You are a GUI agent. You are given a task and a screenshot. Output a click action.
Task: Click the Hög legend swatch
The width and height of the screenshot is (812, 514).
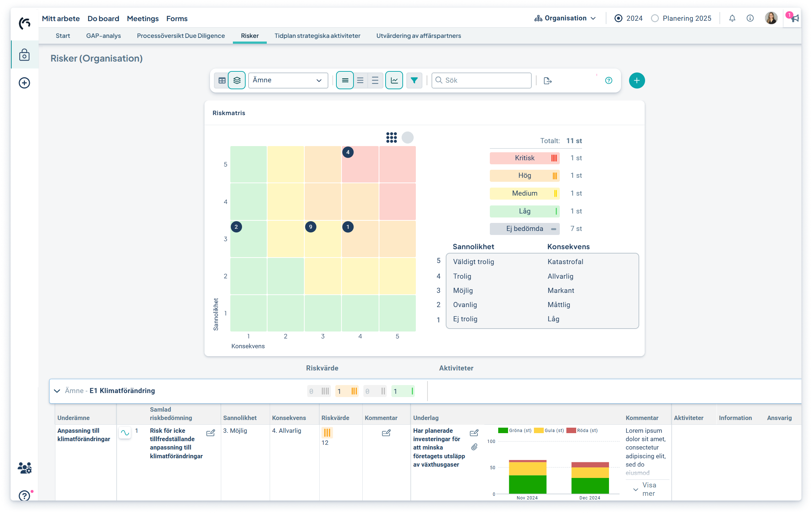click(524, 176)
